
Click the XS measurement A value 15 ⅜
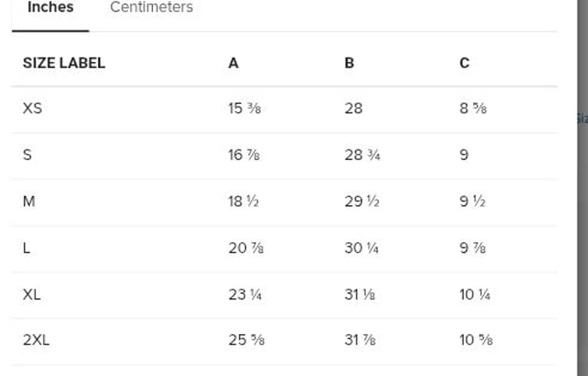(x=246, y=109)
